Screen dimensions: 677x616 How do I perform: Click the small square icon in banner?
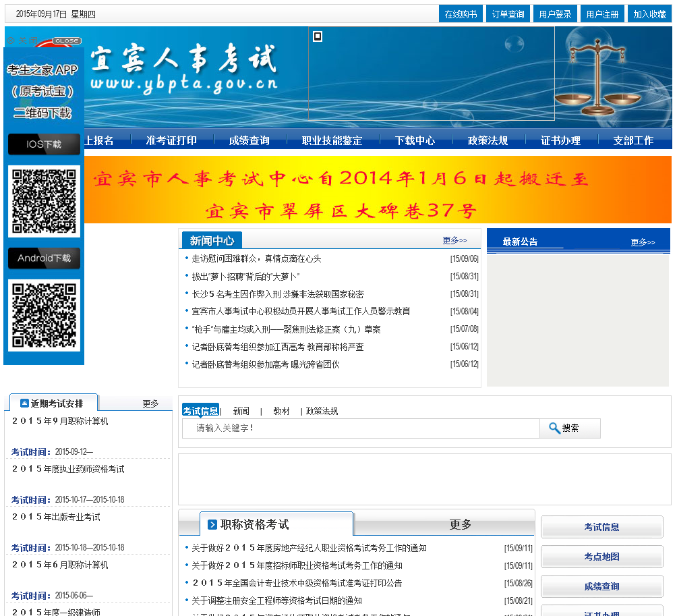click(318, 36)
